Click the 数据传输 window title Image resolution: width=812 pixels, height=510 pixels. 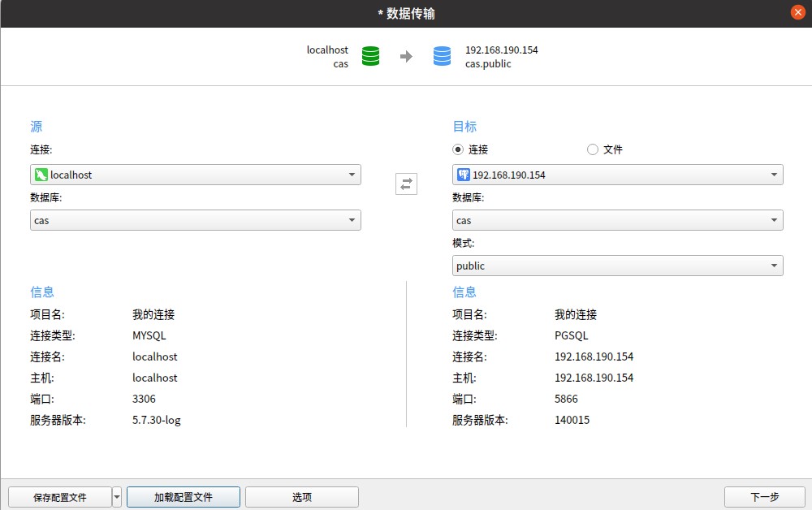pyautogui.click(x=407, y=14)
